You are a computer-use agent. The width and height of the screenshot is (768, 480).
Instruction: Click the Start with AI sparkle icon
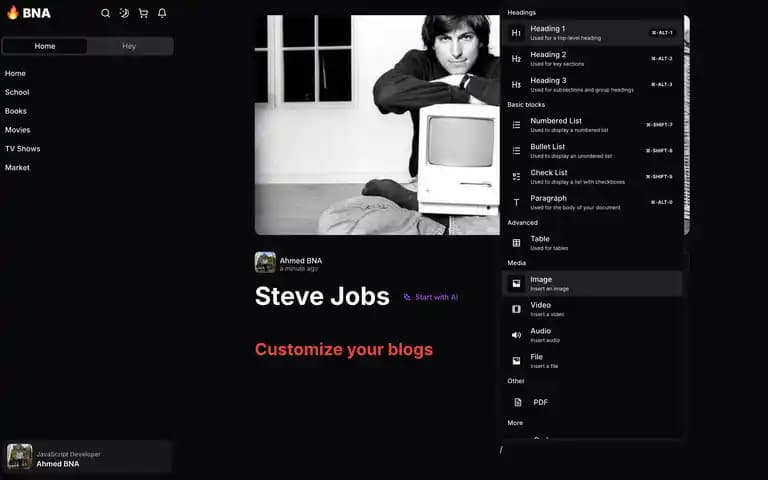[x=407, y=297]
